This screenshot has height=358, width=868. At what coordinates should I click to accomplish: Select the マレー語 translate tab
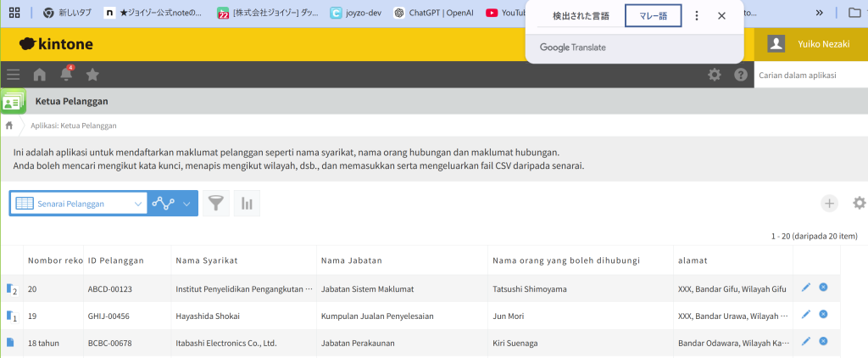[x=654, y=15]
